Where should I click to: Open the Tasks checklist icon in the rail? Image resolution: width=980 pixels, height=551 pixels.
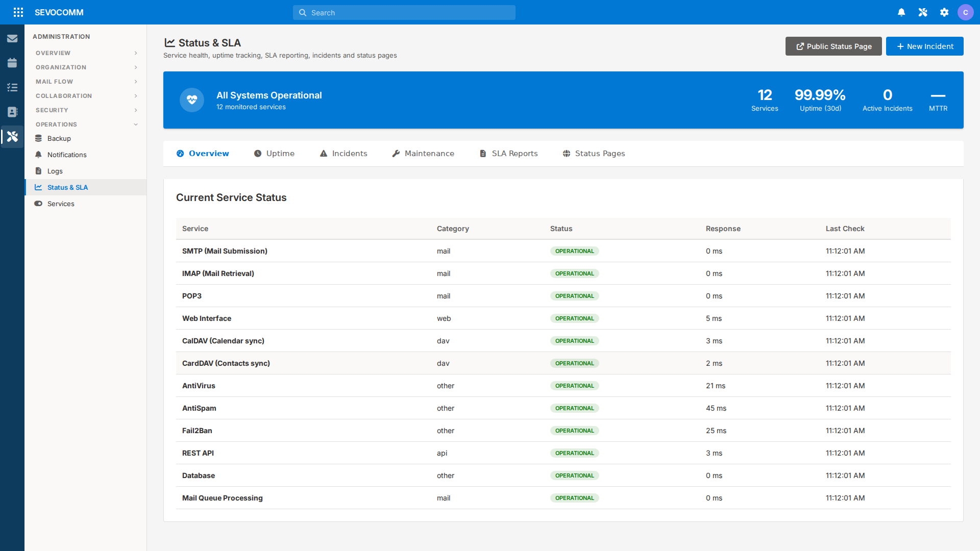12,87
